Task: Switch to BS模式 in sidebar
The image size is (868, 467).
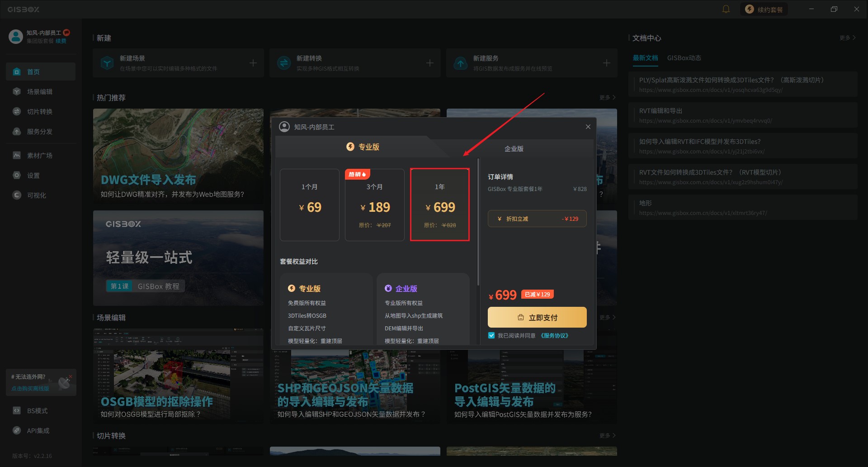Action: point(41,411)
